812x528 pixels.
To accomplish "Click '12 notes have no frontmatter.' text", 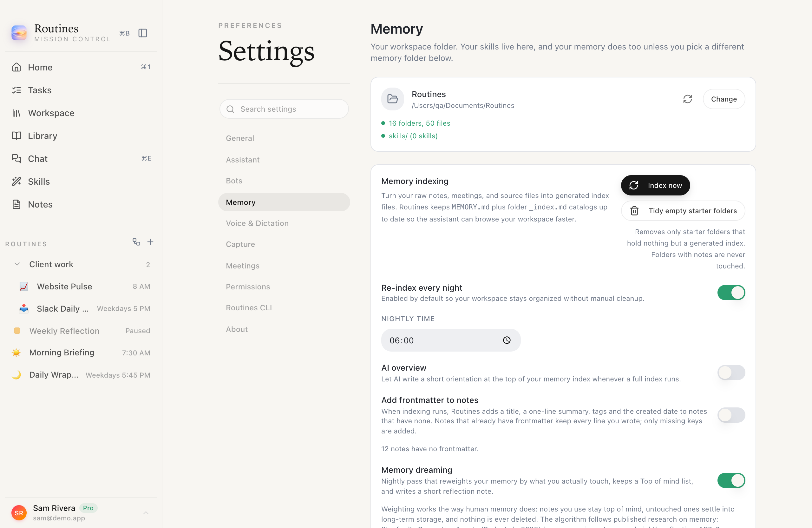I will pos(430,449).
